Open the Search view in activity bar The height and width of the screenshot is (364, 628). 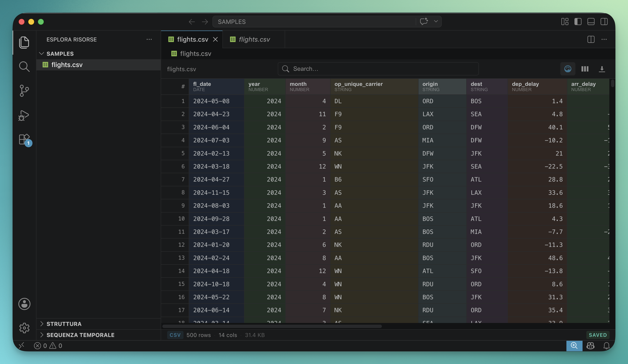[24, 67]
